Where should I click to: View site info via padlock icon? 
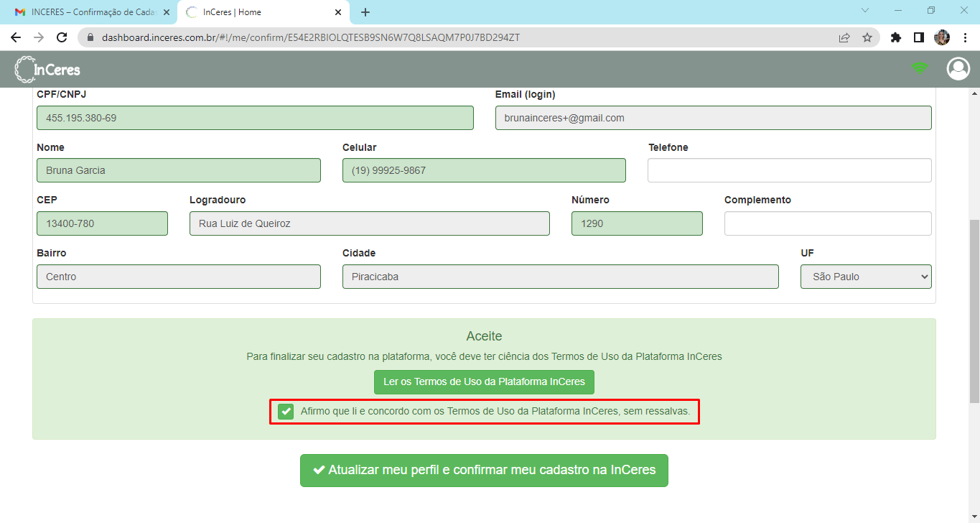coord(90,37)
